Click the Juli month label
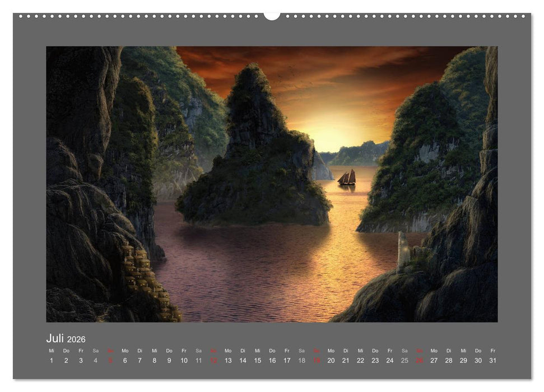The height and width of the screenshot is (392, 544). click(55, 339)
